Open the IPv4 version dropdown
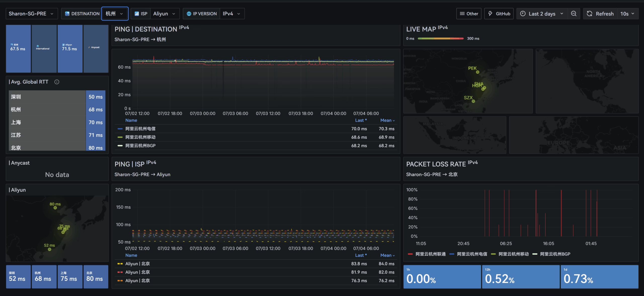This screenshot has height=296, width=644. click(232, 14)
